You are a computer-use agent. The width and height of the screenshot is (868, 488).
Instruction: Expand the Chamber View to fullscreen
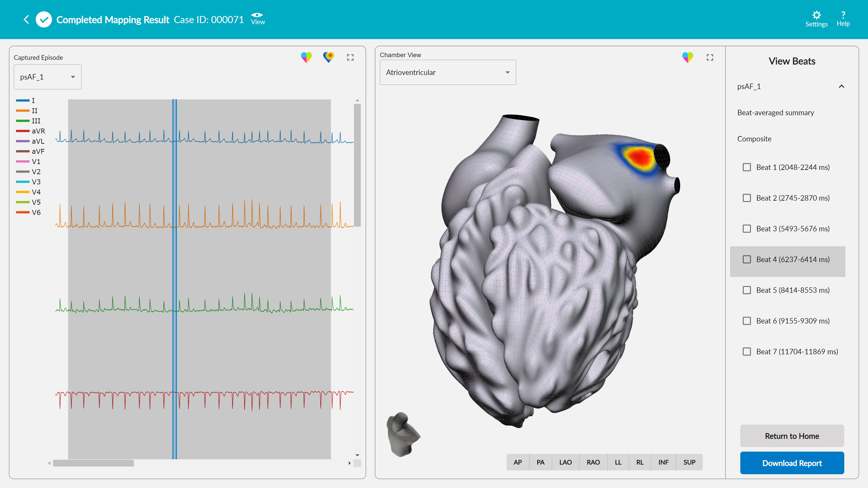[710, 57]
